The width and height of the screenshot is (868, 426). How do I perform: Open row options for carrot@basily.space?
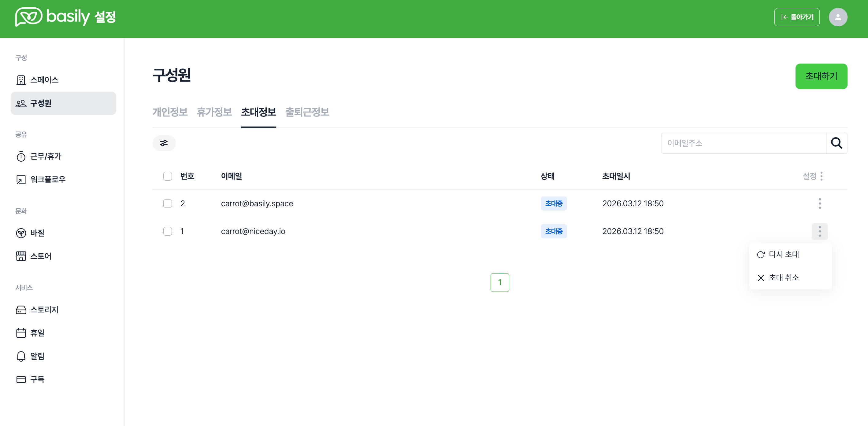tap(819, 204)
